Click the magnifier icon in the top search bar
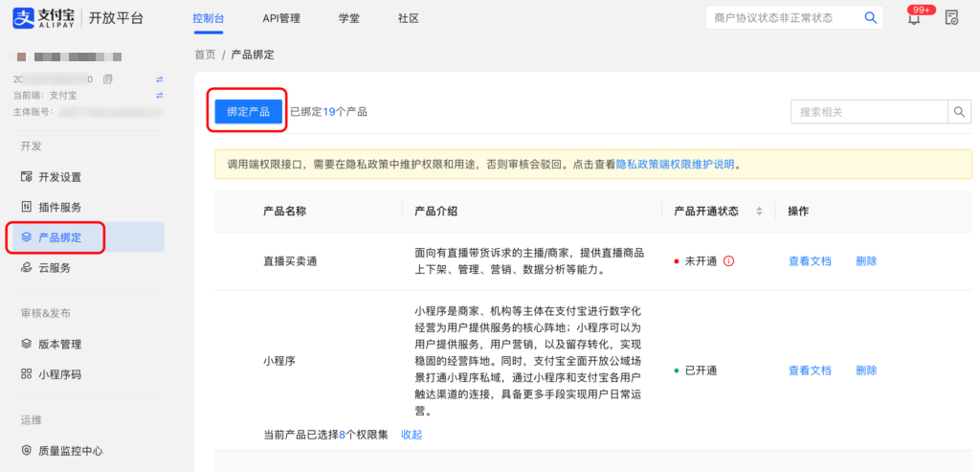 tap(871, 18)
